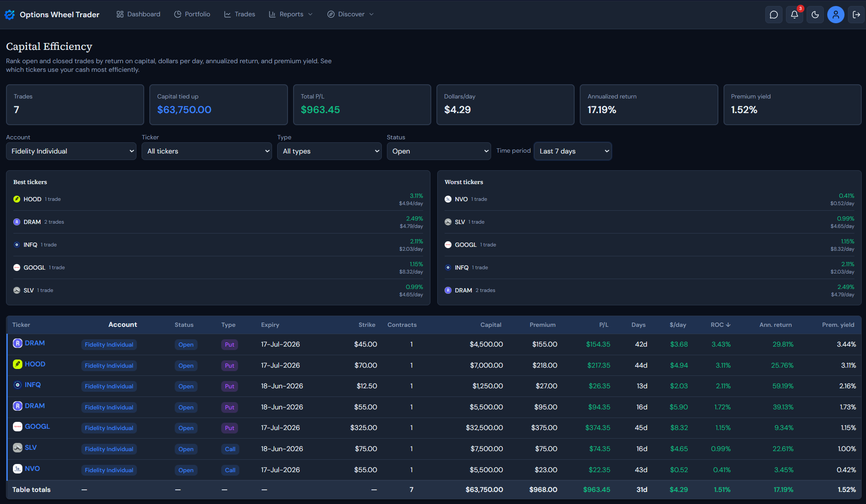Click $32,500.00 capital in GOOGL row

[x=484, y=428]
